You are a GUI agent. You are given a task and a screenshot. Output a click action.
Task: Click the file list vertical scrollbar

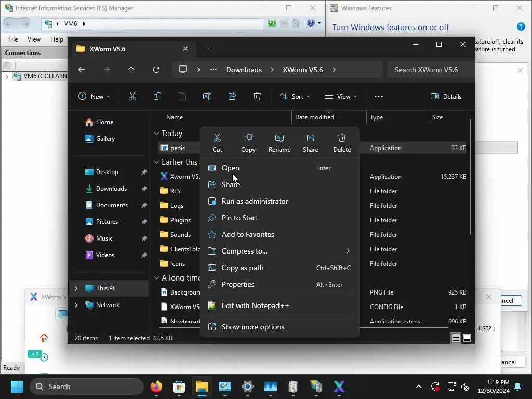pyautogui.click(x=471, y=177)
